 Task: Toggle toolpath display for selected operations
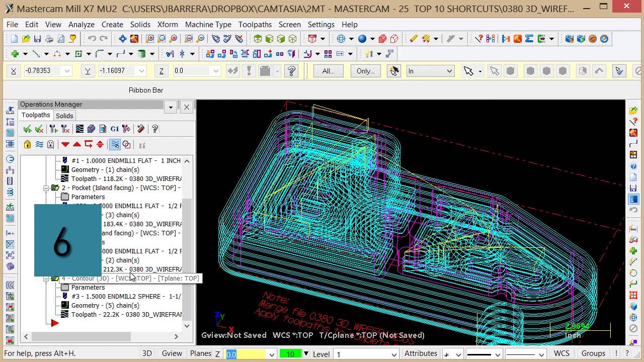(39, 145)
